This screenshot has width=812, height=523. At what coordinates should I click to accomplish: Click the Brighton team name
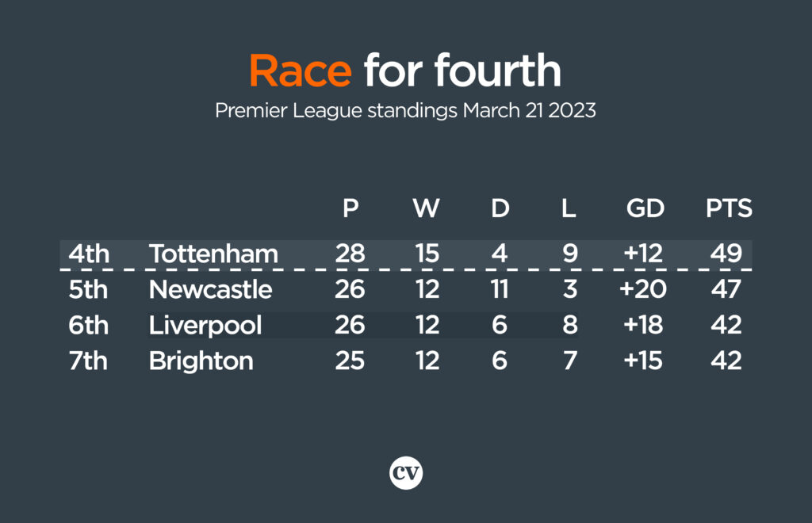click(201, 361)
